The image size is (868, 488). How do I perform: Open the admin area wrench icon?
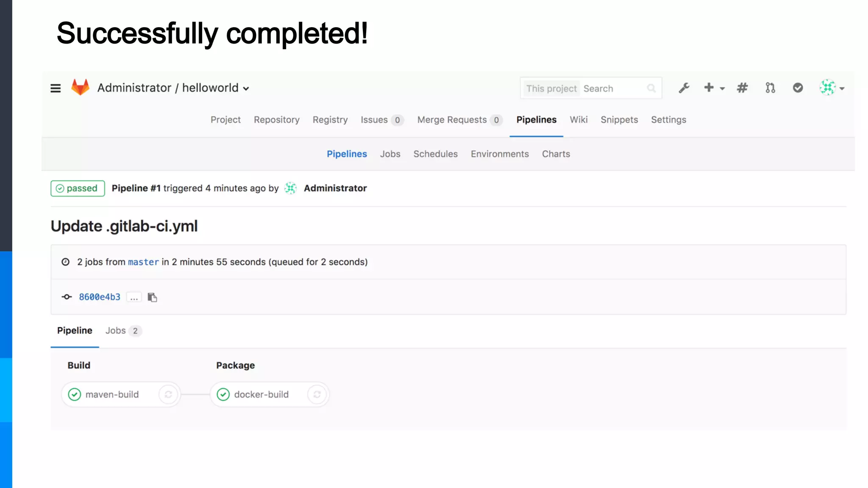click(x=684, y=88)
